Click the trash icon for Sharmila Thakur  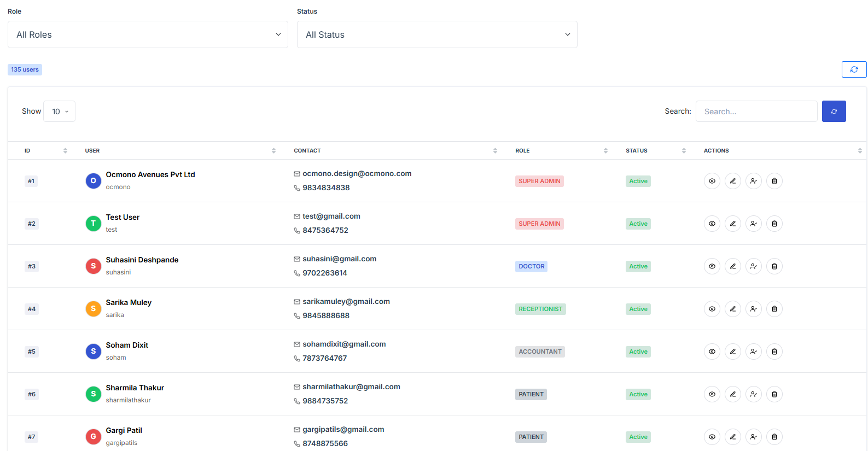(x=774, y=394)
